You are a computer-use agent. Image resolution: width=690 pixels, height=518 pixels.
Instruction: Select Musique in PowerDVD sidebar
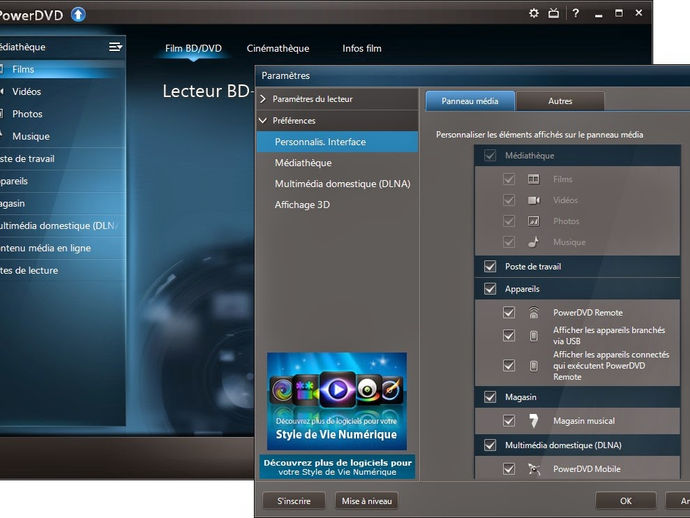click(62, 136)
